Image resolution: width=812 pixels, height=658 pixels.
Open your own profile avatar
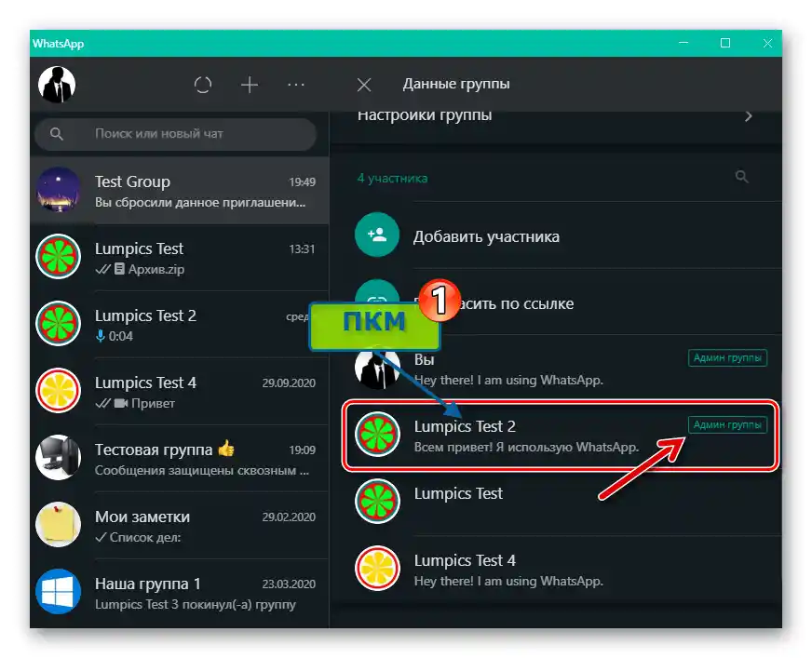pos(57,85)
